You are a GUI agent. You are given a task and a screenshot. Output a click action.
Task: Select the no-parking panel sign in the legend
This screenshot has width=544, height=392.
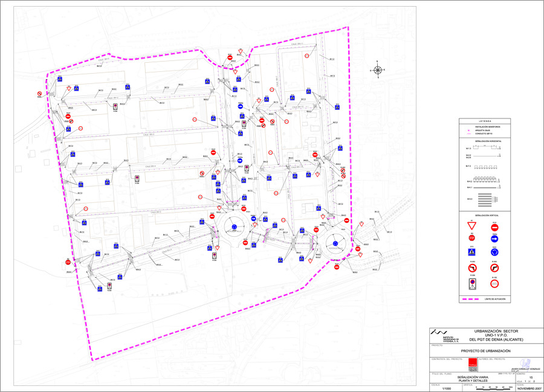point(471,283)
